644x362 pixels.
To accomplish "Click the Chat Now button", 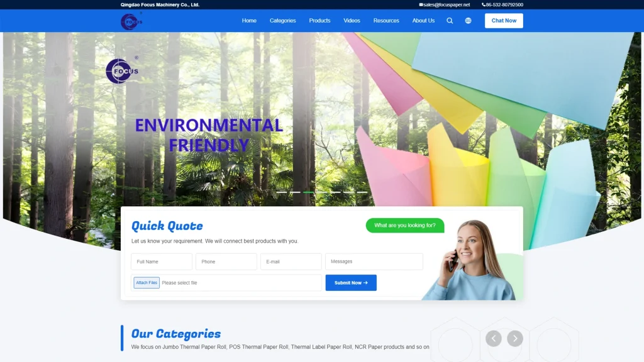I will point(504,21).
